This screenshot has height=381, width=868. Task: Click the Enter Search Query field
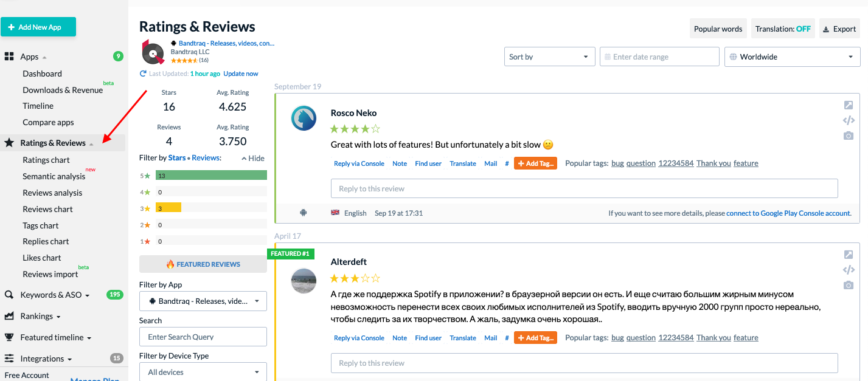pos(203,337)
